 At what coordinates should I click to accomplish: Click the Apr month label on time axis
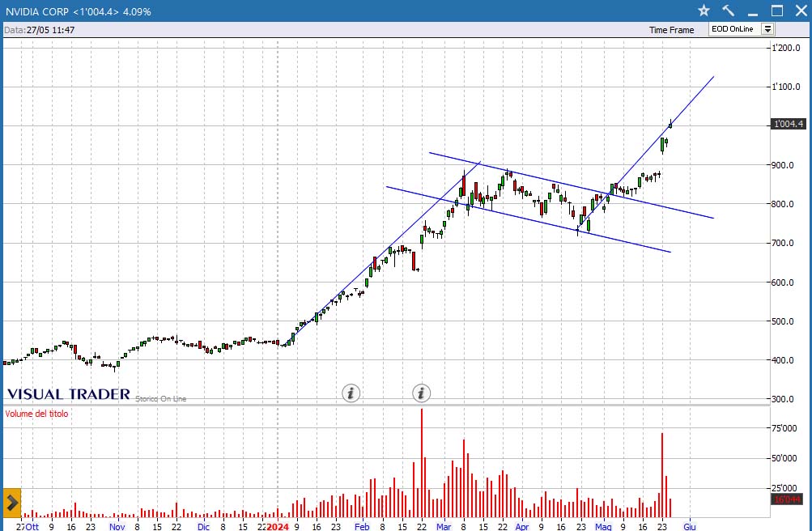tap(522, 526)
